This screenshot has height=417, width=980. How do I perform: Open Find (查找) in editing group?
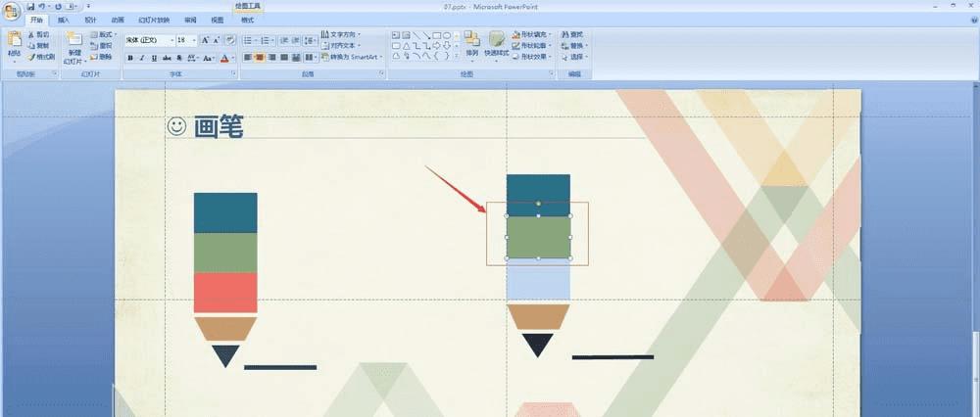572,34
